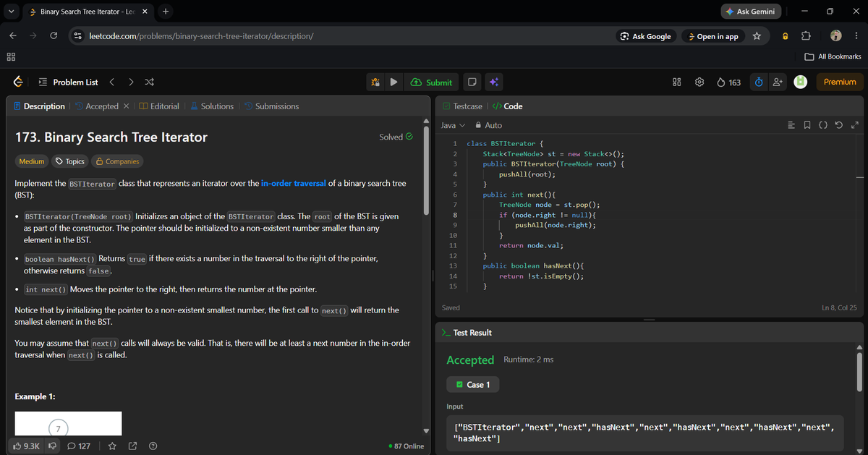The image size is (868, 455).
Task: Open the layout grid icon in header
Action: click(x=678, y=82)
